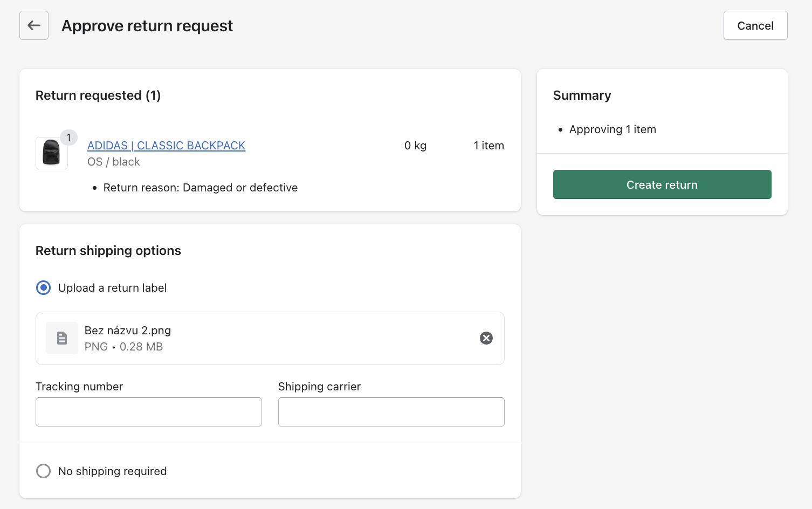
Task: Focus the Shipping carrier input field
Action: coord(391,412)
